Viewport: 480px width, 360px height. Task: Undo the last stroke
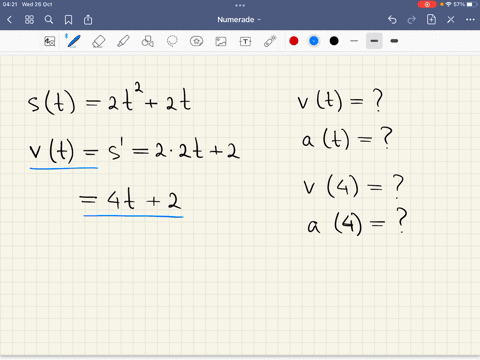point(392,20)
